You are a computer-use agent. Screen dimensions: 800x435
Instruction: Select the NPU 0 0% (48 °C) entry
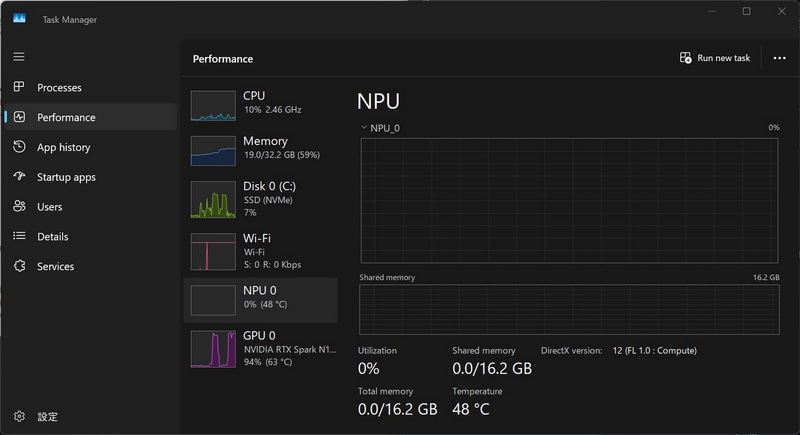coord(261,300)
